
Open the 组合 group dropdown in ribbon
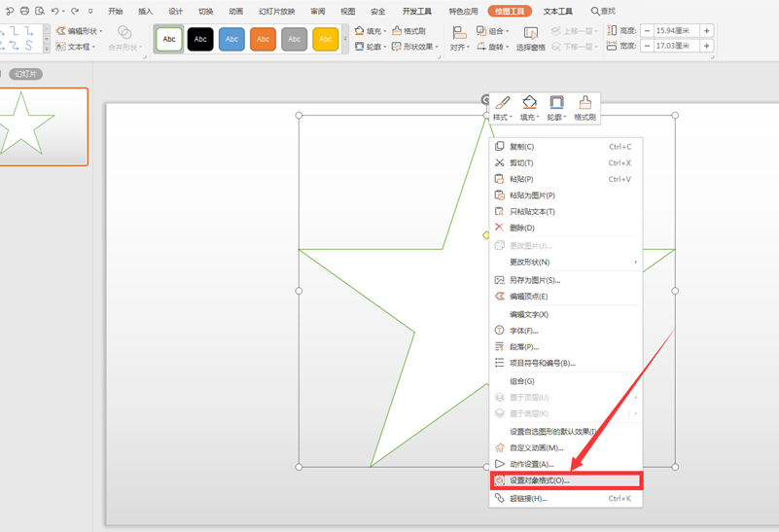point(492,31)
